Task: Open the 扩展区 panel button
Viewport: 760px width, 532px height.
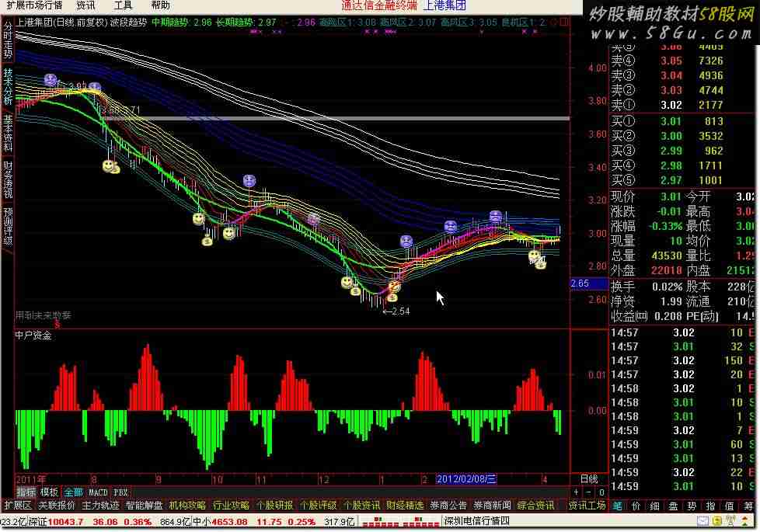Action: pos(18,506)
